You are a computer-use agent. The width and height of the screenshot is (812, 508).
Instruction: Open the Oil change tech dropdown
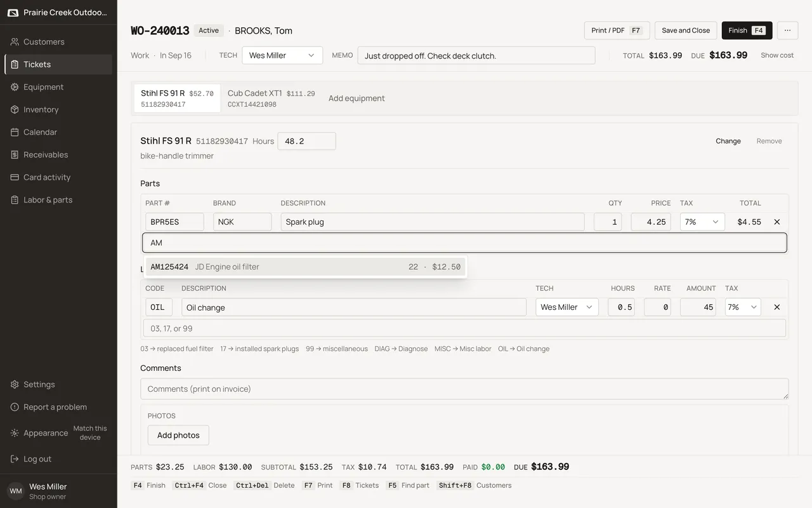tap(567, 307)
